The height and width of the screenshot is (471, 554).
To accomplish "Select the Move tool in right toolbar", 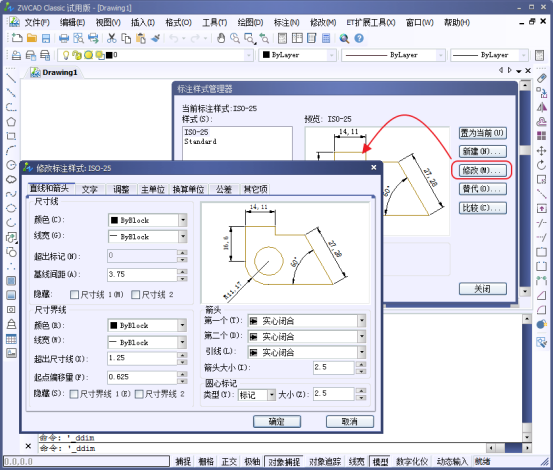I will [541, 151].
